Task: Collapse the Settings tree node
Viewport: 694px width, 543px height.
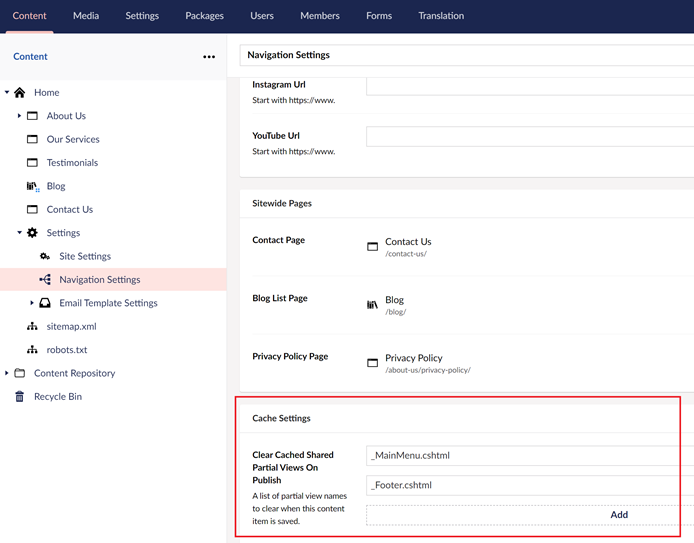Action: point(19,233)
